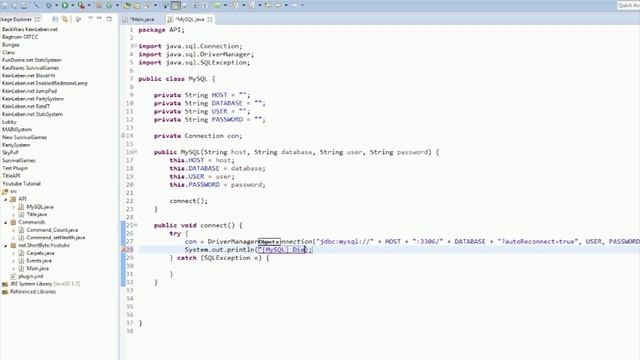The width and height of the screenshot is (640, 360).
Task: Select the Lobby project
Action: [x=9, y=122]
